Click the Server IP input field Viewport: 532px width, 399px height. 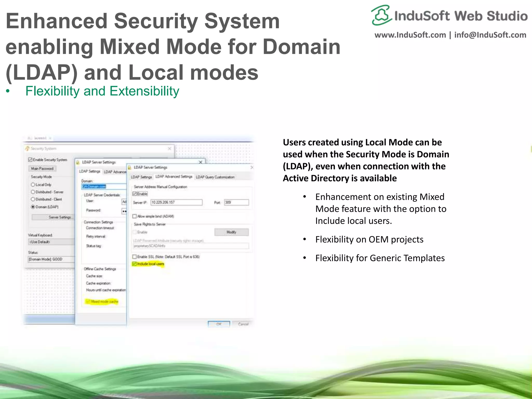(x=176, y=202)
